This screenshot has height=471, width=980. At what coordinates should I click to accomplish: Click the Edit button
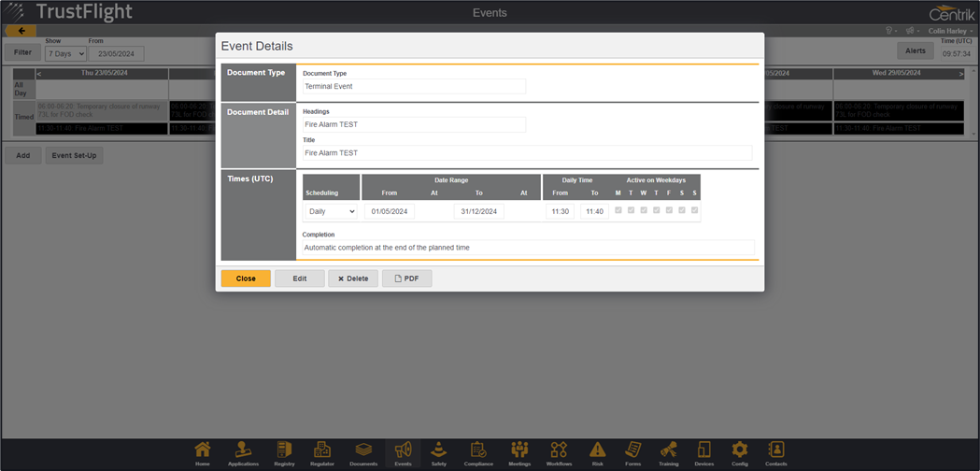pyautogui.click(x=299, y=278)
